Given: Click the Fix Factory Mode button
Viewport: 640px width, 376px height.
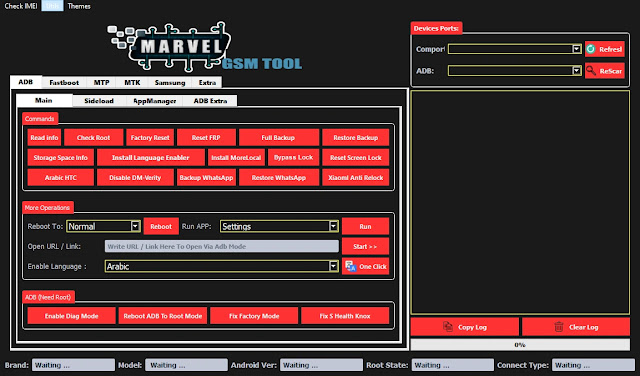Looking at the screenshot, I should (x=254, y=316).
